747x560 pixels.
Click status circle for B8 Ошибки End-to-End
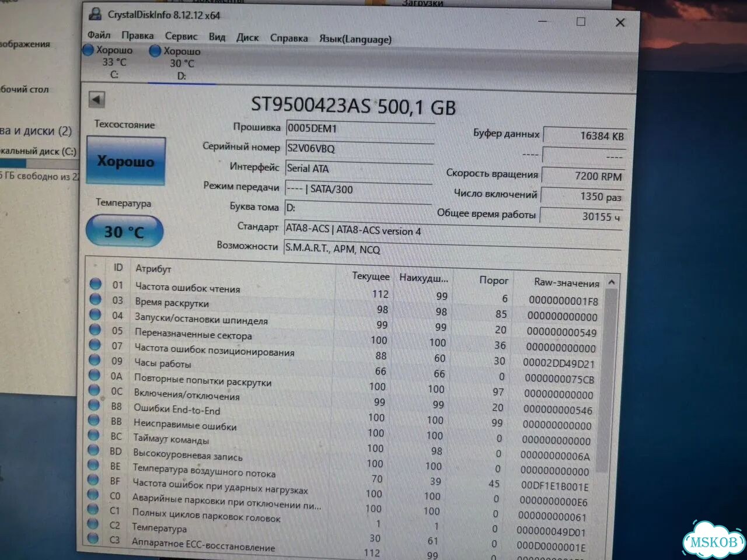point(94,405)
